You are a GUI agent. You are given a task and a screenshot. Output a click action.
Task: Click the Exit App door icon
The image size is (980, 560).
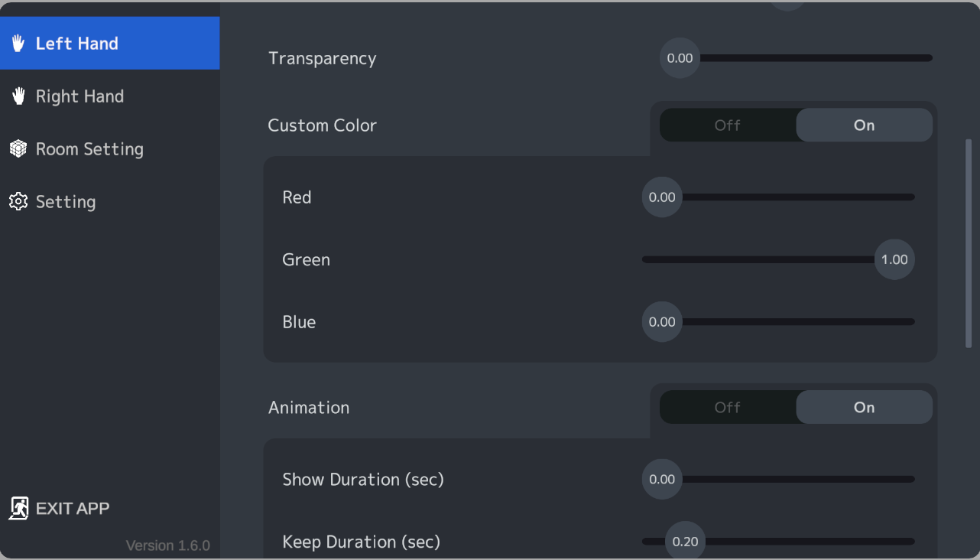[x=19, y=508]
